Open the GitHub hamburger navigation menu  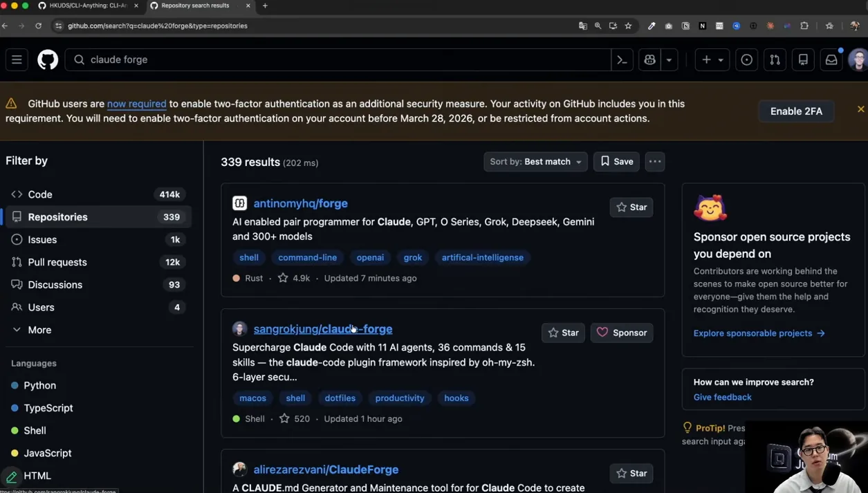tap(17, 59)
